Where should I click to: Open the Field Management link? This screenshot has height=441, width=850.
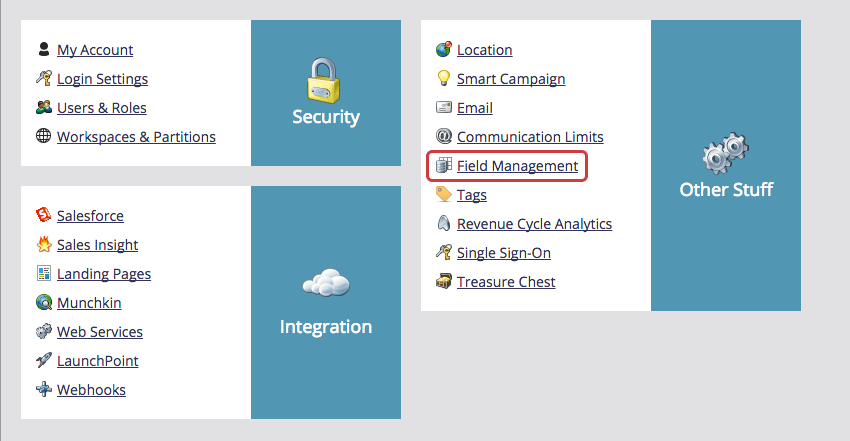517,166
